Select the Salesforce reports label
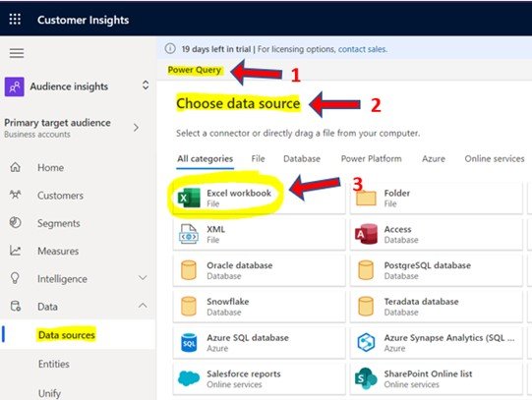 point(244,373)
